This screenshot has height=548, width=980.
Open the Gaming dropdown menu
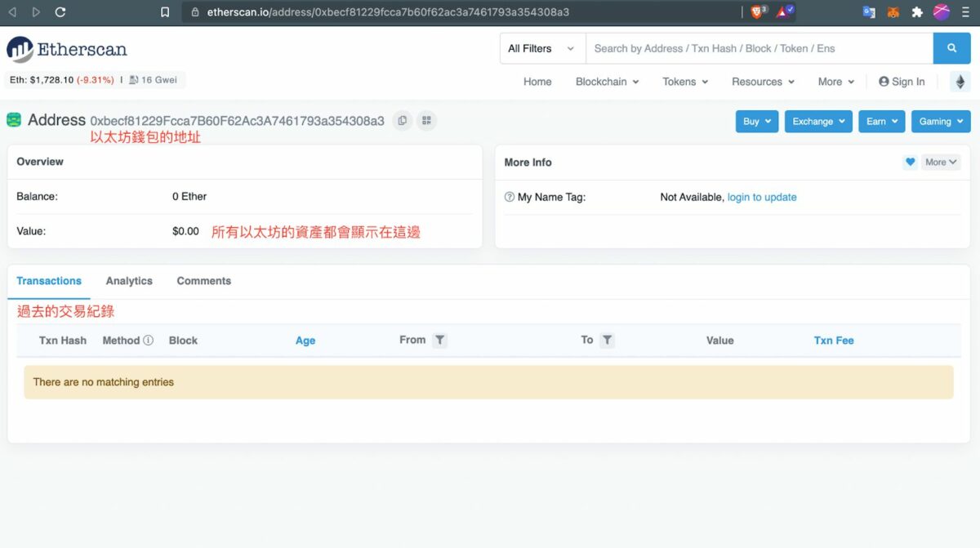[941, 120]
